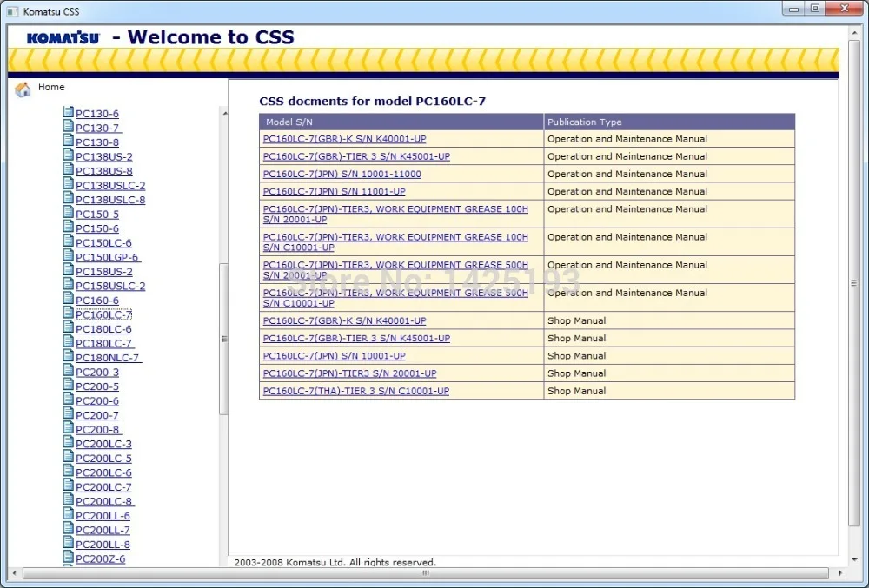Click the page icon beside PC200LL-8

pyautogui.click(x=69, y=544)
